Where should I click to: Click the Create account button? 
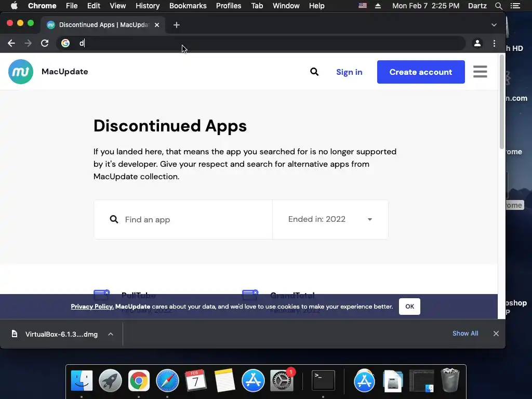[421, 72]
